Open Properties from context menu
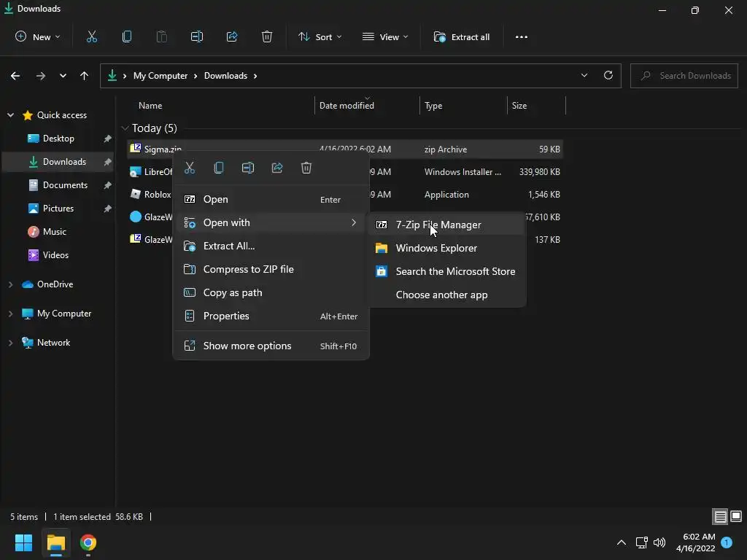 (271, 316)
